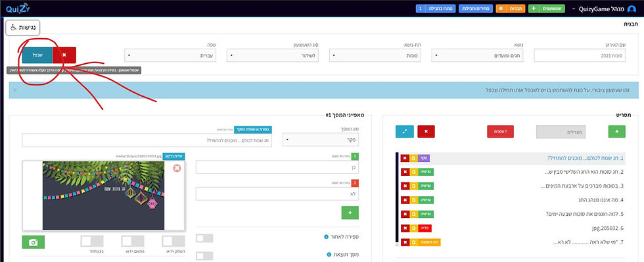Open the שפה dropdown showing עברית
Image resolution: width=644 pixels, height=262 pixels.
coord(170,55)
